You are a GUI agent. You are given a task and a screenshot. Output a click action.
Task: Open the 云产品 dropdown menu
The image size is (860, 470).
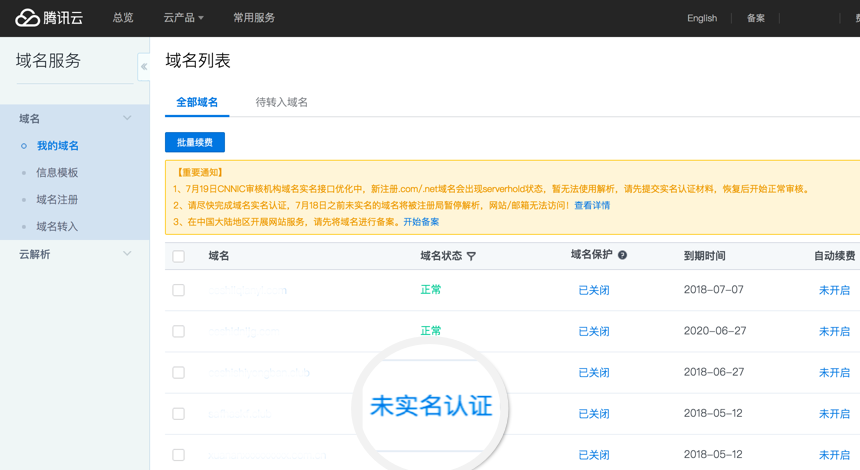tap(183, 18)
